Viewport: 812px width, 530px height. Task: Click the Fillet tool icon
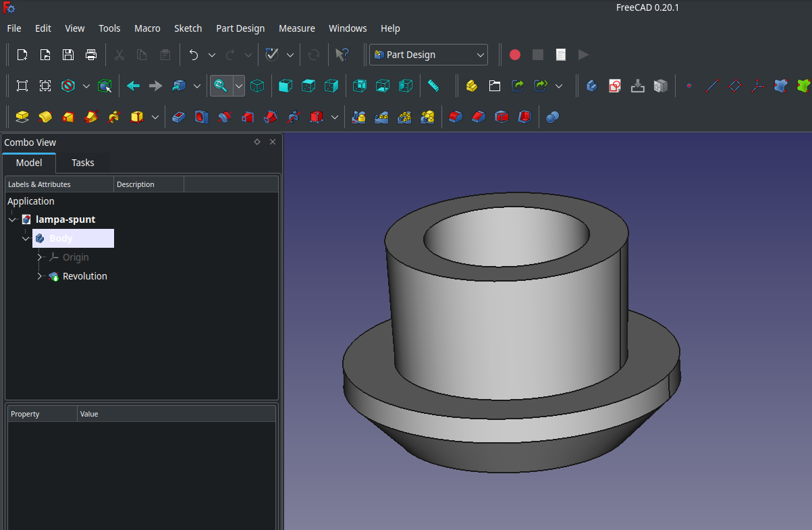coord(456,117)
